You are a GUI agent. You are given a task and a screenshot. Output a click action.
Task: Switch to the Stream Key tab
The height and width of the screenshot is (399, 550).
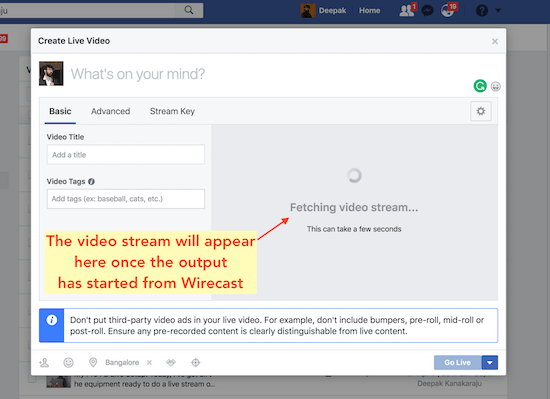pyautogui.click(x=172, y=111)
